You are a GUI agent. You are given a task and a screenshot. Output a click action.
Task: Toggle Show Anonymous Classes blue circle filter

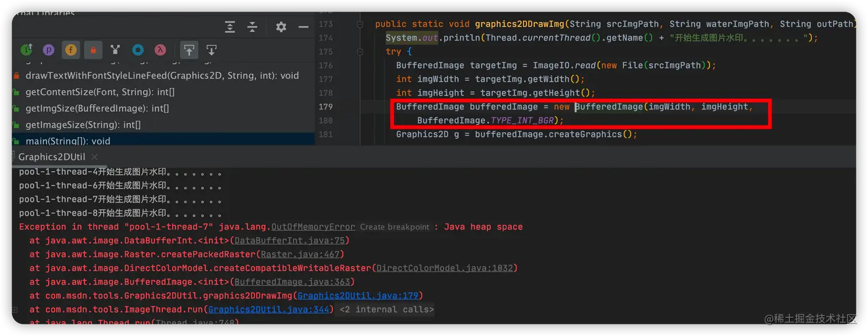138,50
